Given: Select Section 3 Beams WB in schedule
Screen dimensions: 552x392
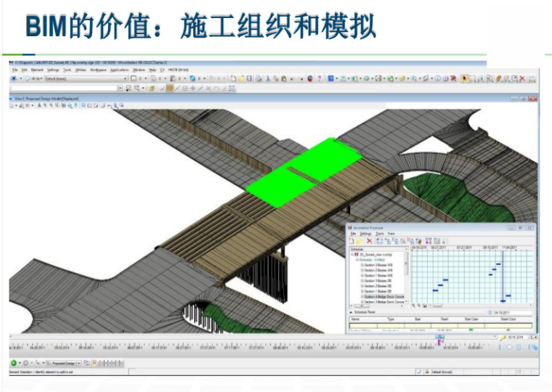Looking at the screenshot, I should [376, 265].
